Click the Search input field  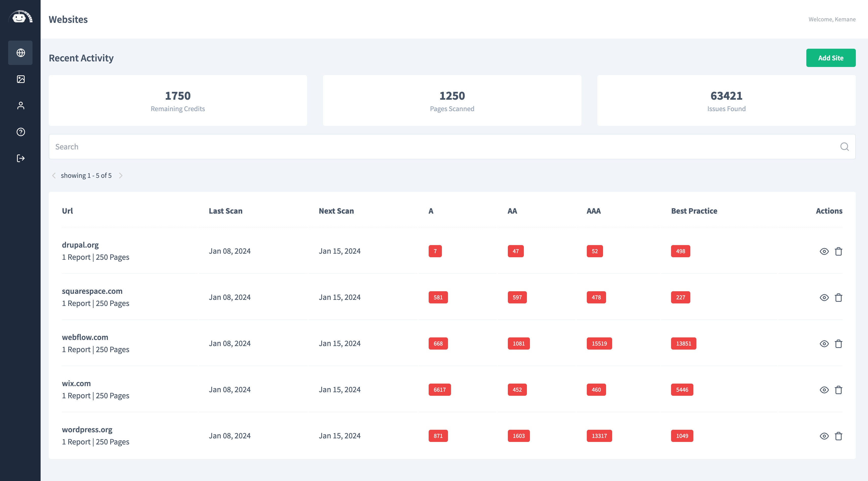click(x=438, y=147)
